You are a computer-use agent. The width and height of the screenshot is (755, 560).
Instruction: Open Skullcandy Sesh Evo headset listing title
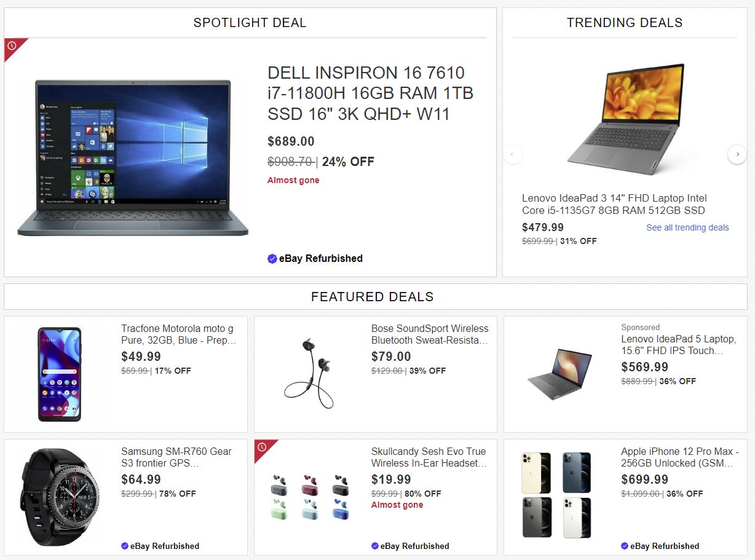pos(429,457)
